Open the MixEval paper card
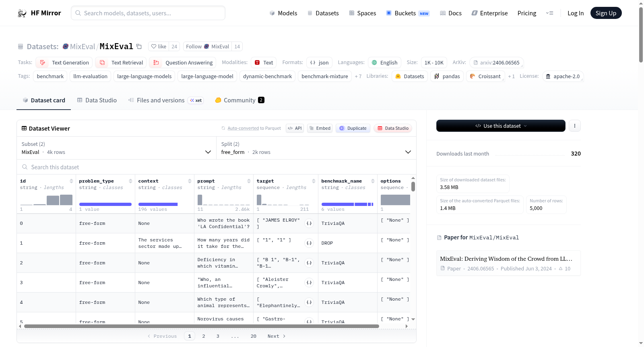 pyautogui.click(x=508, y=263)
